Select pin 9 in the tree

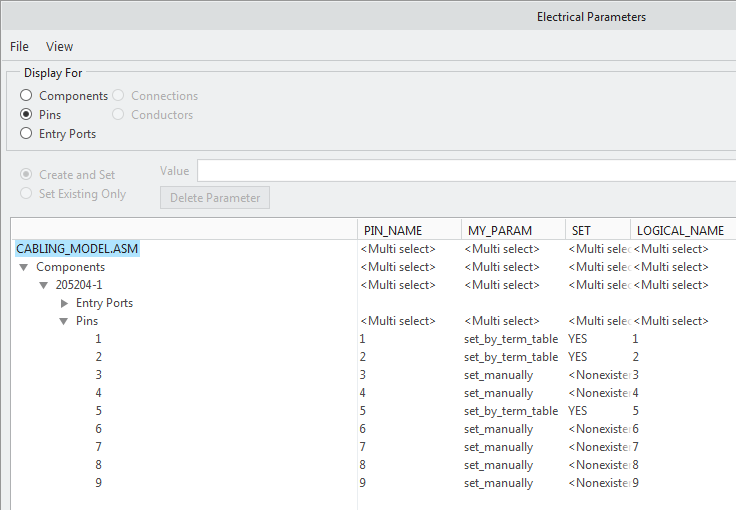[x=98, y=483]
